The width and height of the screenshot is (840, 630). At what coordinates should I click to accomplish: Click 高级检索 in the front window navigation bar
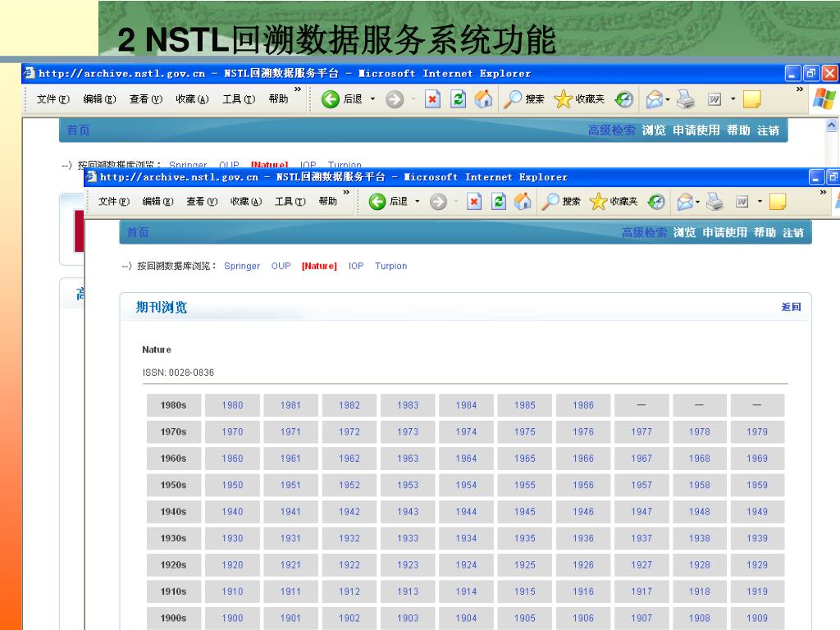click(644, 232)
